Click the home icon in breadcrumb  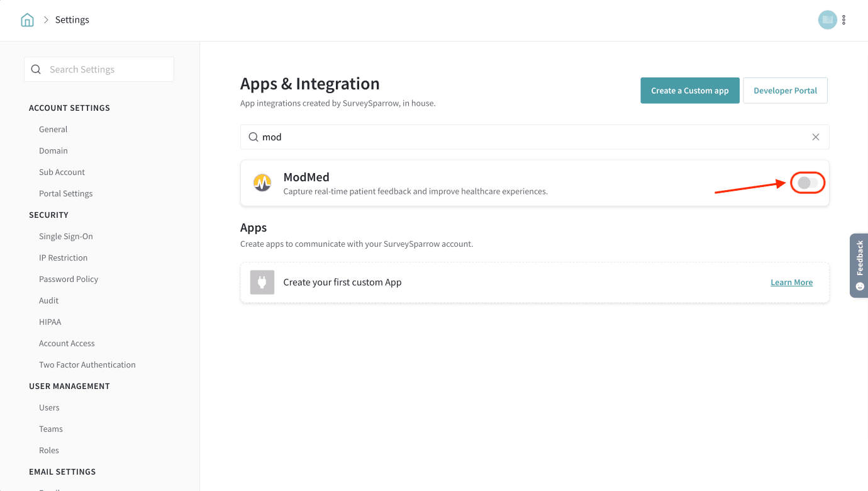pos(27,20)
